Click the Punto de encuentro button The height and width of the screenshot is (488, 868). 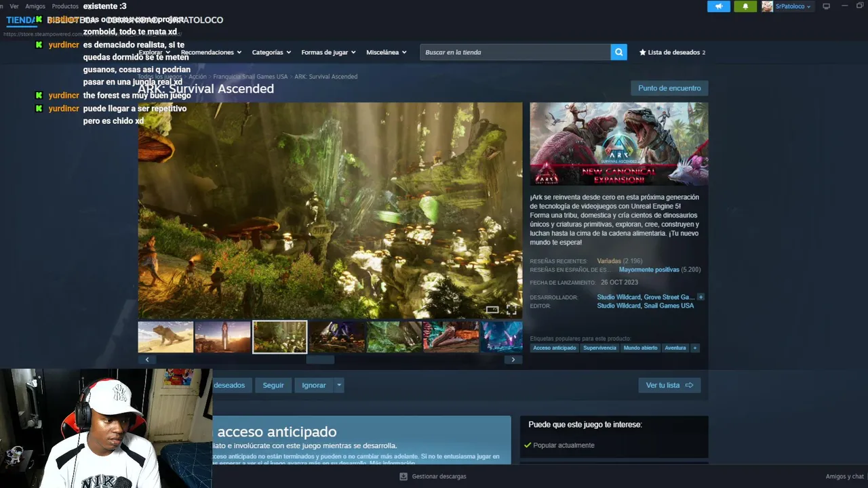(x=669, y=88)
